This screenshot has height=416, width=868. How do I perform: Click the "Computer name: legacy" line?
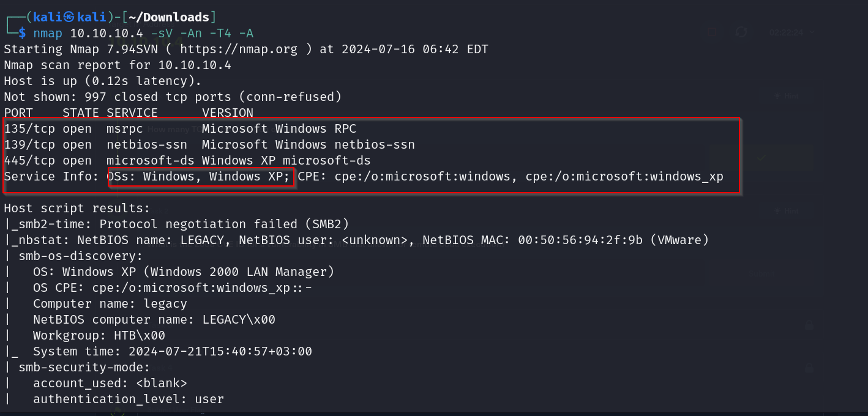110,303
